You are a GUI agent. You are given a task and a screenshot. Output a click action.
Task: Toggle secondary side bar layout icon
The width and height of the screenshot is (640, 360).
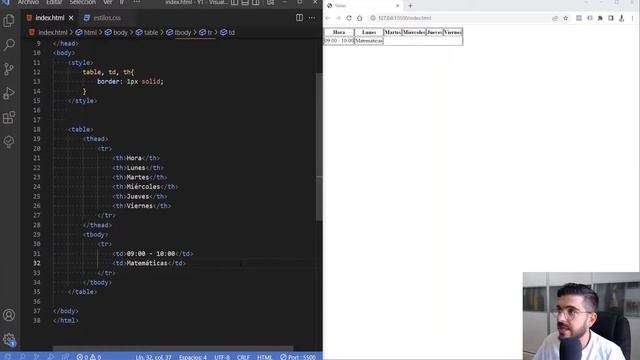pyautogui.click(x=256, y=2)
